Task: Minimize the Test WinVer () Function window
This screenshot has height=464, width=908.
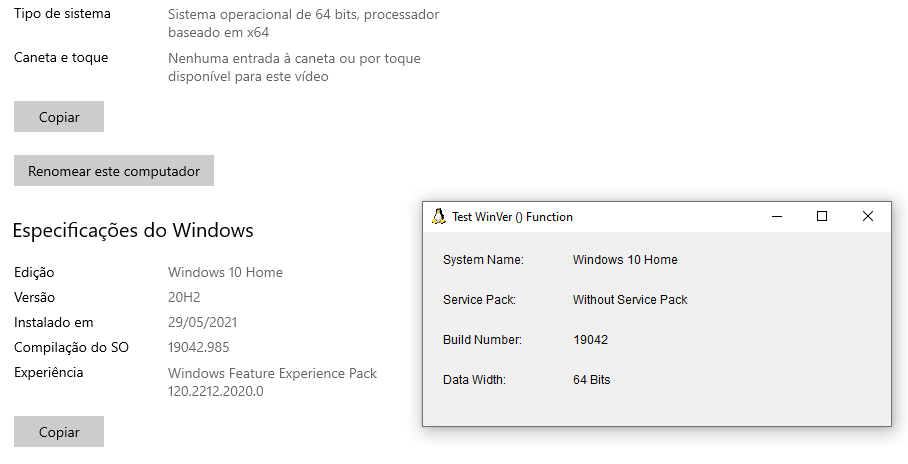Action: pos(777,217)
